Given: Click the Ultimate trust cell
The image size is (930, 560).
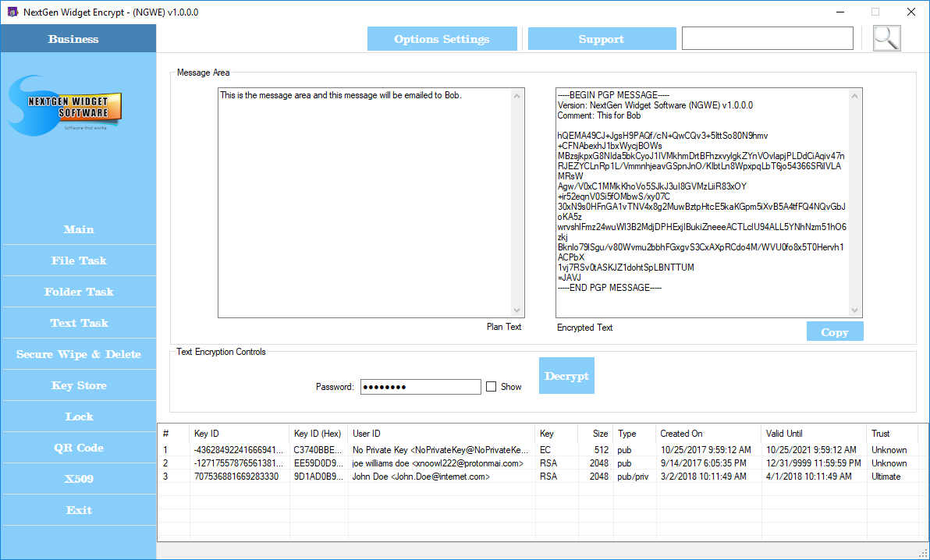Looking at the screenshot, I should click(x=886, y=477).
